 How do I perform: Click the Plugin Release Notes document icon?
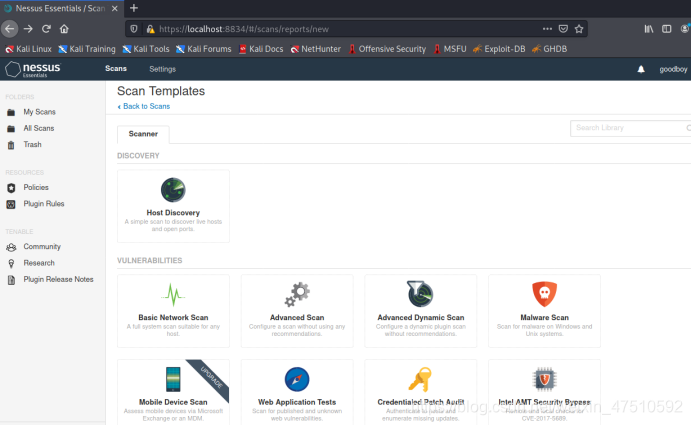[x=11, y=280]
